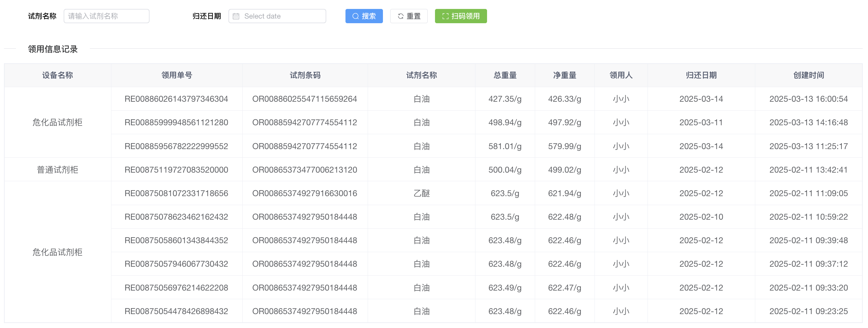Click creation time 2025-02-11 11:09:05
The image size is (868, 328).
(x=808, y=193)
